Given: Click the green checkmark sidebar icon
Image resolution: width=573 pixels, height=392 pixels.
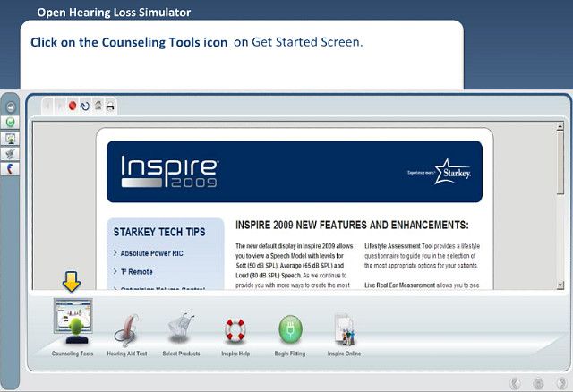Looking at the screenshot, I should 10,123.
